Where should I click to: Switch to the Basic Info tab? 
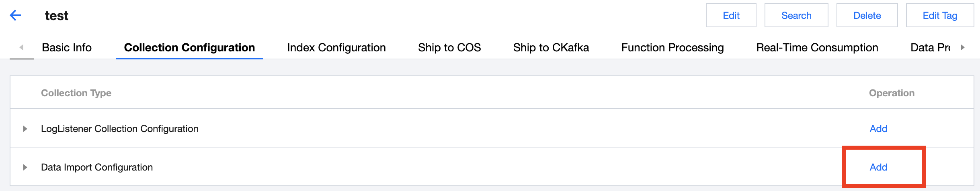point(67,48)
